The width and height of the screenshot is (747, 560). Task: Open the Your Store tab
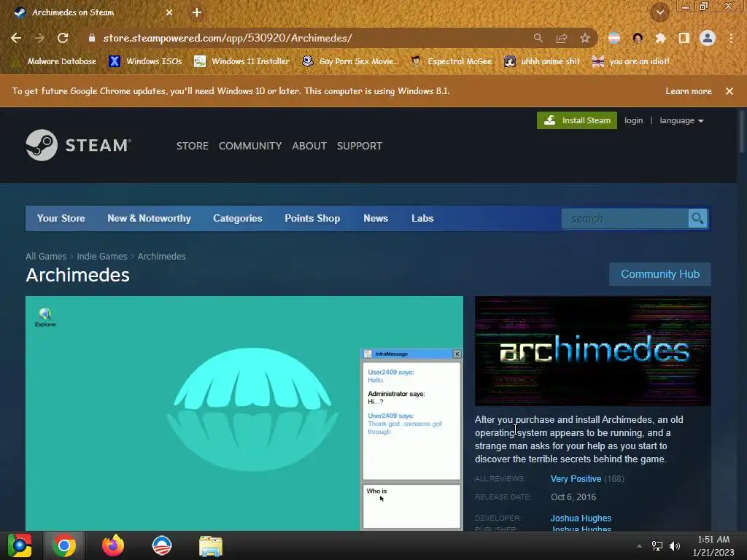pyautogui.click(x=61, y=218)
